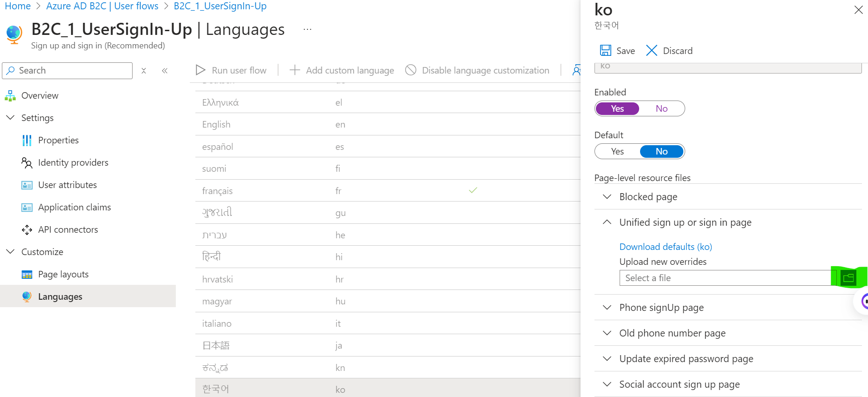Clear the sidebar search with X icon
Screen dimensions: 868x397
coord(144,71)
